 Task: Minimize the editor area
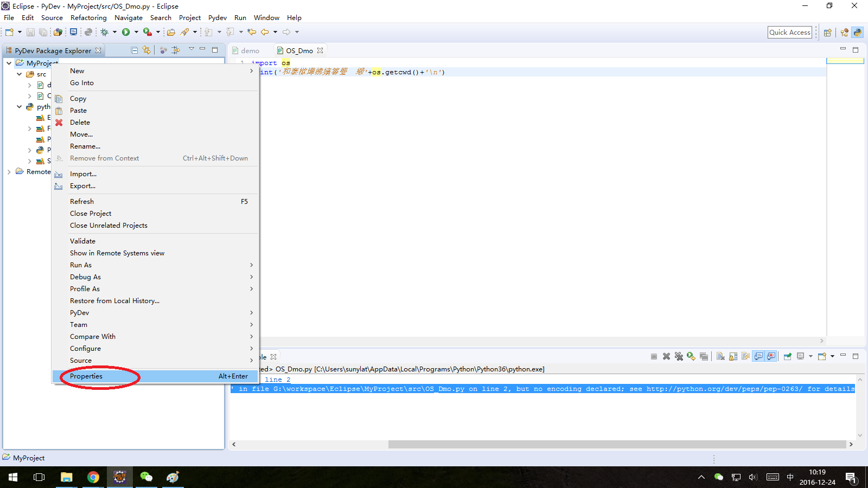[843, 49]
